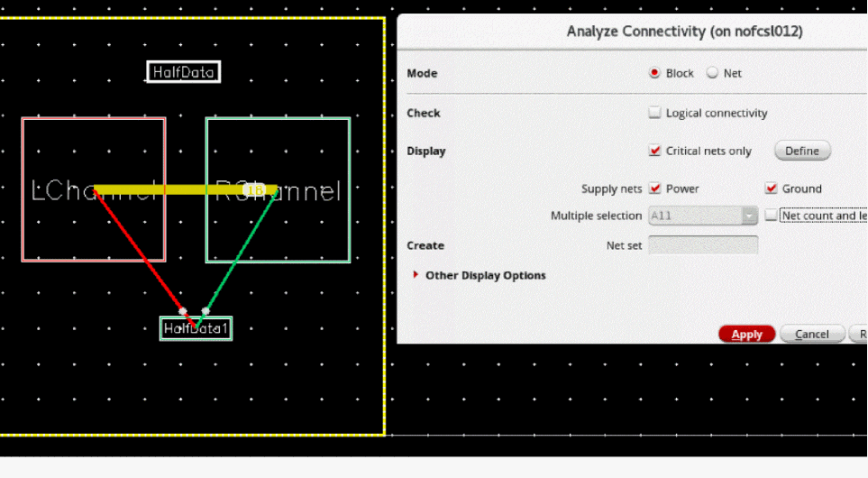868x478 pixels.
Task: Open the Multiple selection dropdown
Action: tap(702, 216)
